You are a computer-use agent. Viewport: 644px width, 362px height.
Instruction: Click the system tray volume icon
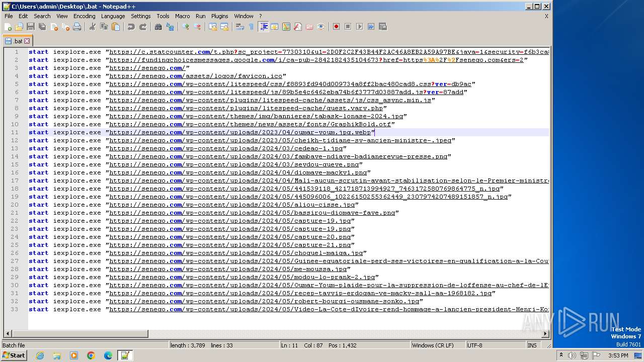[572, 355]
